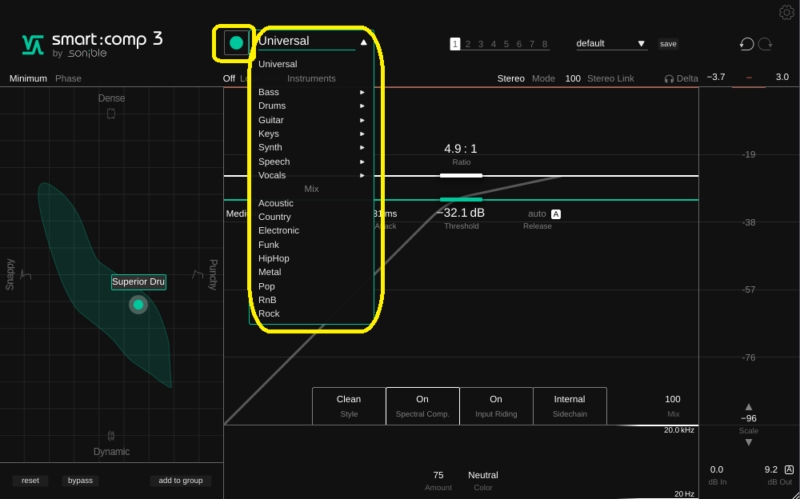Click the Ratio slider handle

click(461, 175)
